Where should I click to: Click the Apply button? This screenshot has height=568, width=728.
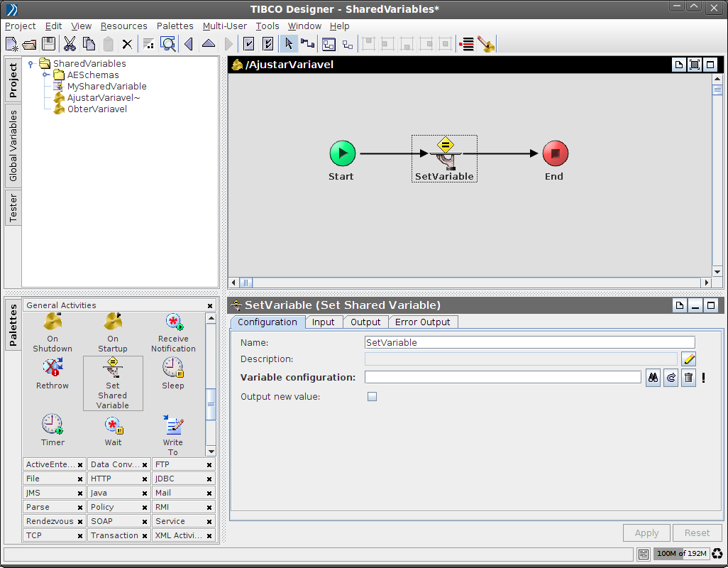point(646,532)
